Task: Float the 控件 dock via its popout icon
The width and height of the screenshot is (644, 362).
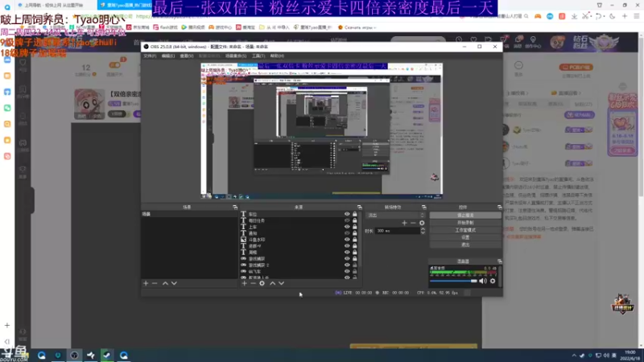Action: (x=499, y=208)
